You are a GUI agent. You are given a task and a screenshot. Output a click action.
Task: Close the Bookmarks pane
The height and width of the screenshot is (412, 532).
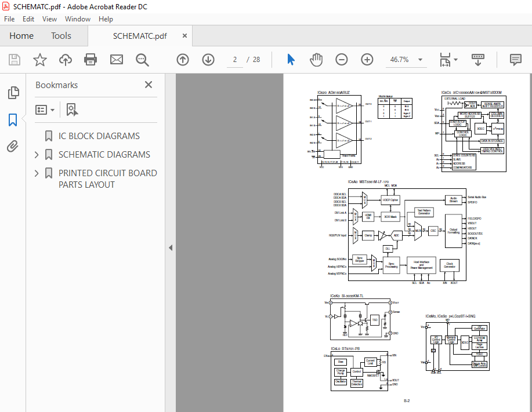pyautogui.click(x=149, y=85)
